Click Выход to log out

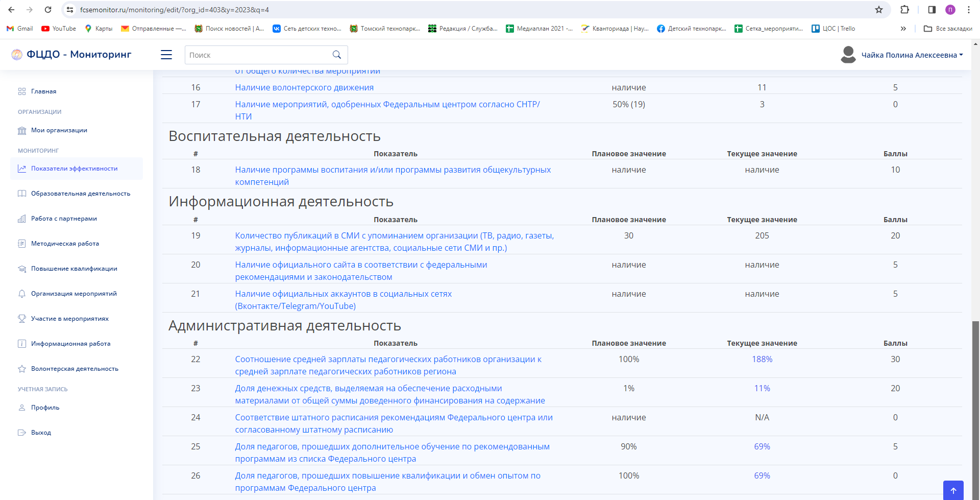pyautogui.click(x=41, y=433)
